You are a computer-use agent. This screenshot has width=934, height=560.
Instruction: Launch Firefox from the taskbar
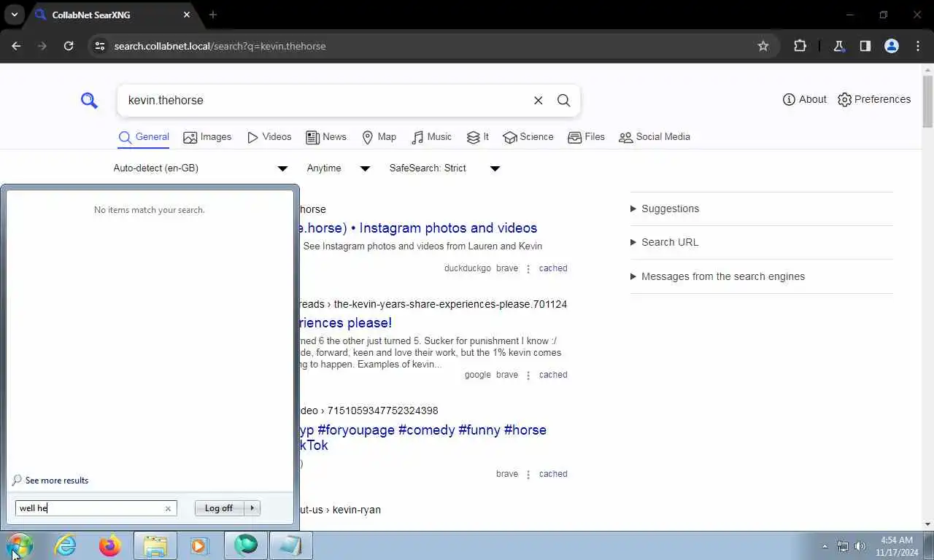click(x=110, y=545)
